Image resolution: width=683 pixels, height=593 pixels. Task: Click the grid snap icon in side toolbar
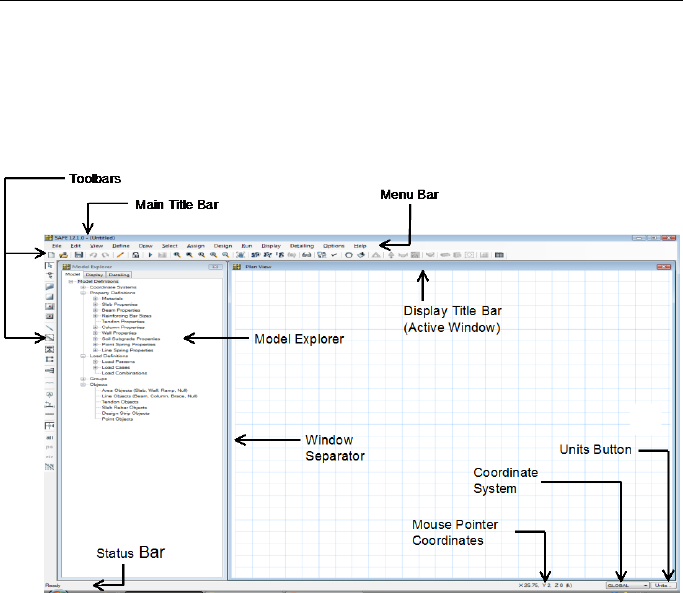click(50, 426)
